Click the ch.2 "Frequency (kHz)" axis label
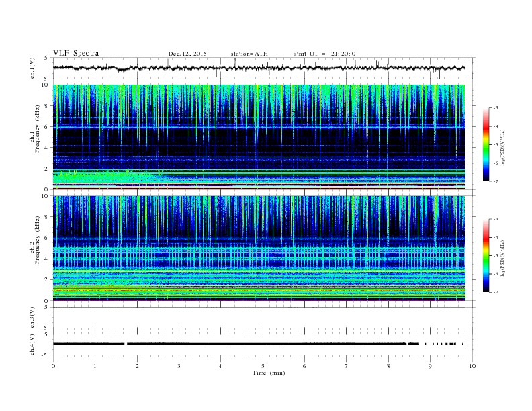Image resolution: width=532 pixels, height=411 pixels. (x=37, y=240)
